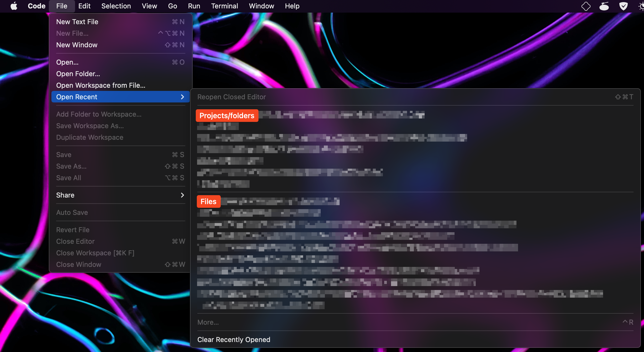Toggle Auto Save in the File menu
The height and width of the screenshot is (352, 644).
pos(72,212)
